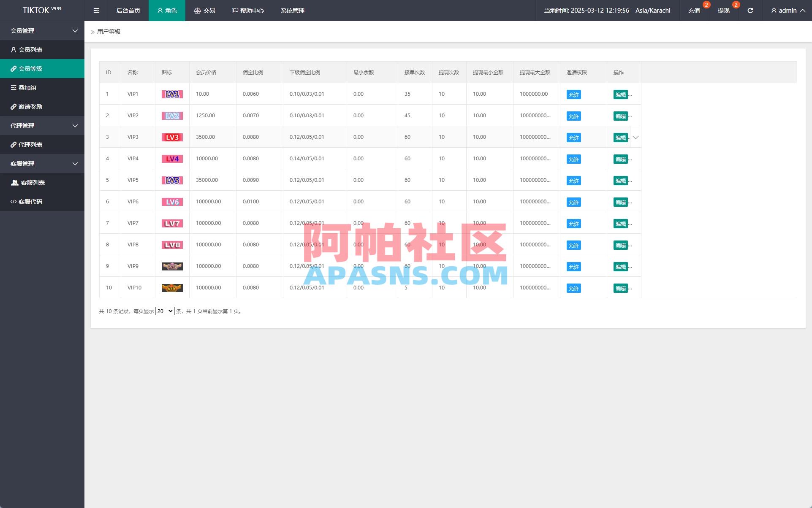Open the 客服代码 service code icon
Viewport: 812px width, 508px height.
[x=13, y=201]
